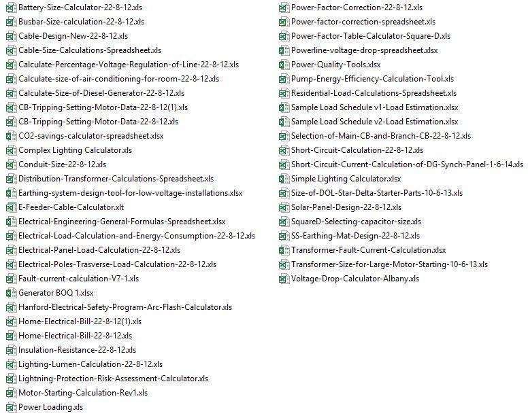Click the icon of Simple Lighting Calculator.xlsx
The image size is (528, 420).
coord(284,179)
